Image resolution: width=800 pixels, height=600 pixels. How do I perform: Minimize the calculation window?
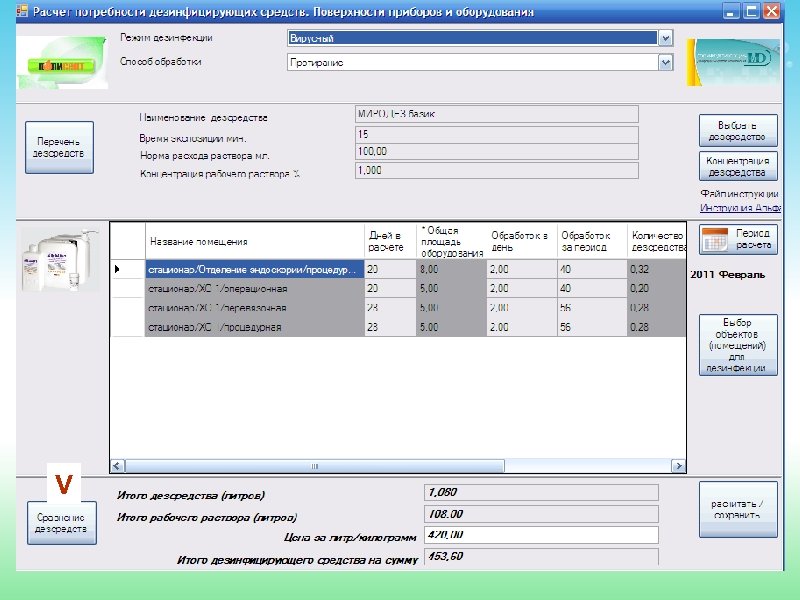(732, 11)
